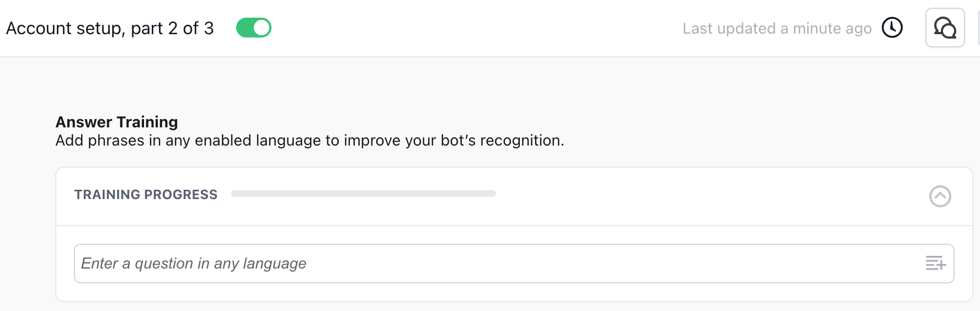This screenshot has height=311, width=980.
Task: Open version history via the clock icon
Action: tap(892, 28)
